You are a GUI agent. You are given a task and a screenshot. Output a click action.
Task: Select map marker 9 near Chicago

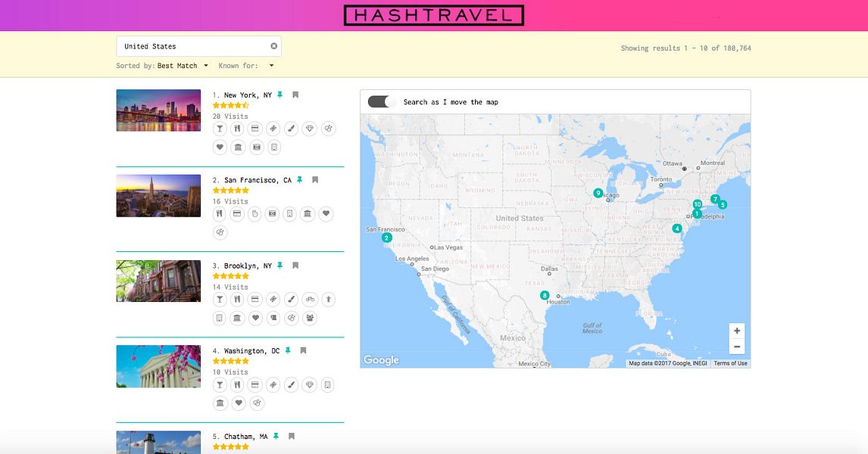pos(598,193)
